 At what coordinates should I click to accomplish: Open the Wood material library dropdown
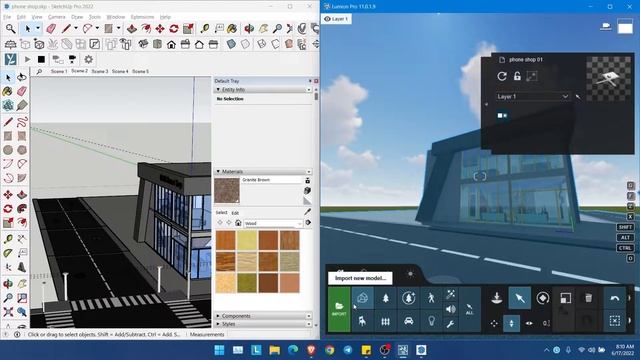273,223
